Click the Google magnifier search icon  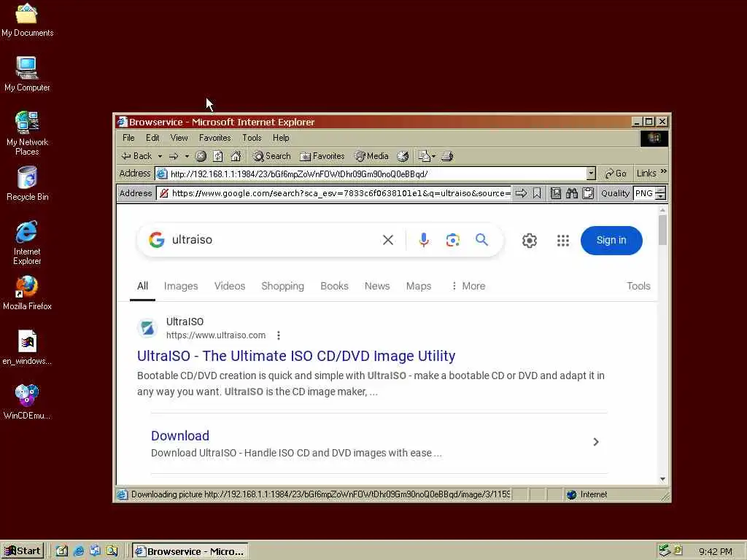(481, 240)
